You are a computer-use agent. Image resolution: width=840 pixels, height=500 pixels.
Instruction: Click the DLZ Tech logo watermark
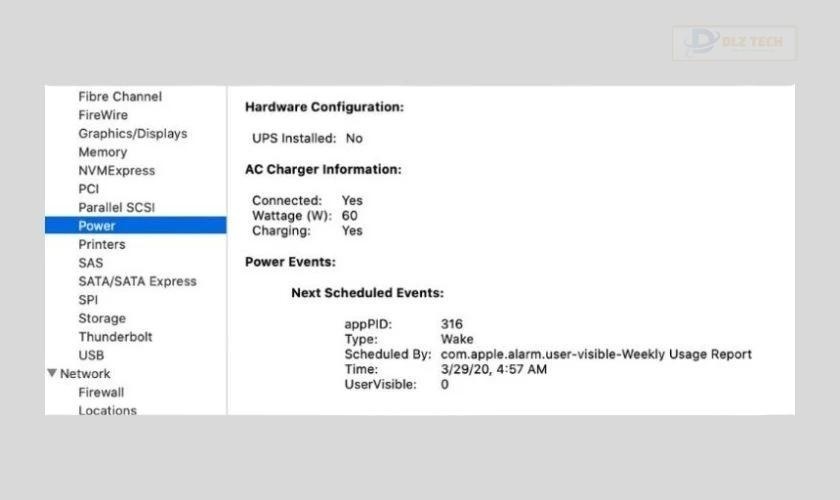click(733, 43)
